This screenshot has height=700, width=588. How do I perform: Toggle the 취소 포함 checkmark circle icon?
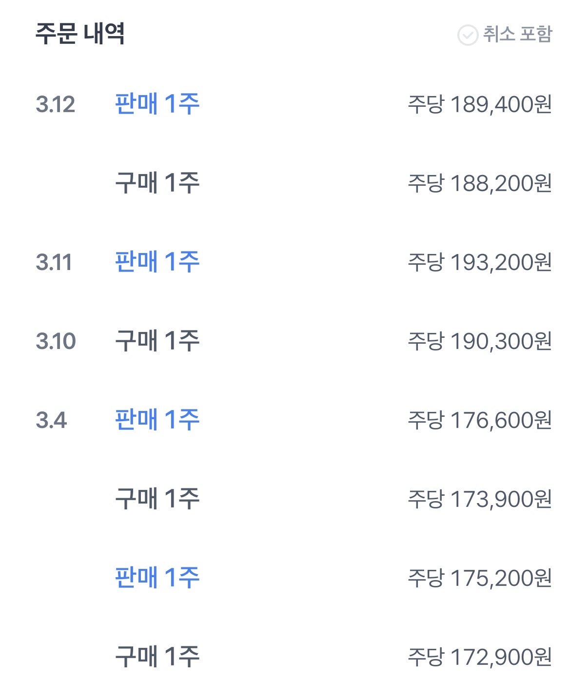467,35
